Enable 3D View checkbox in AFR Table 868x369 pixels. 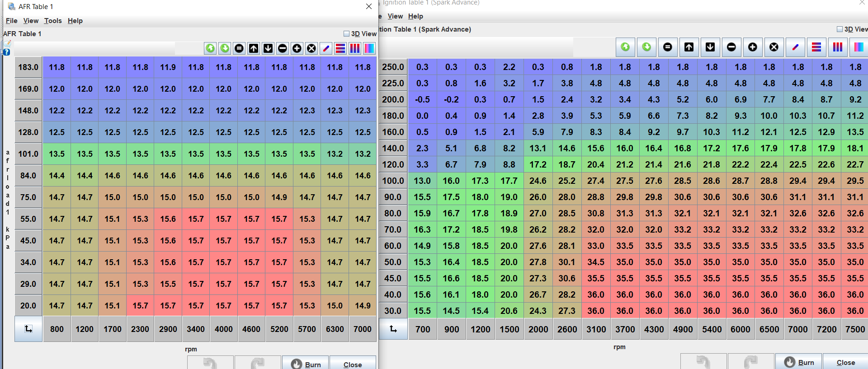346,34
